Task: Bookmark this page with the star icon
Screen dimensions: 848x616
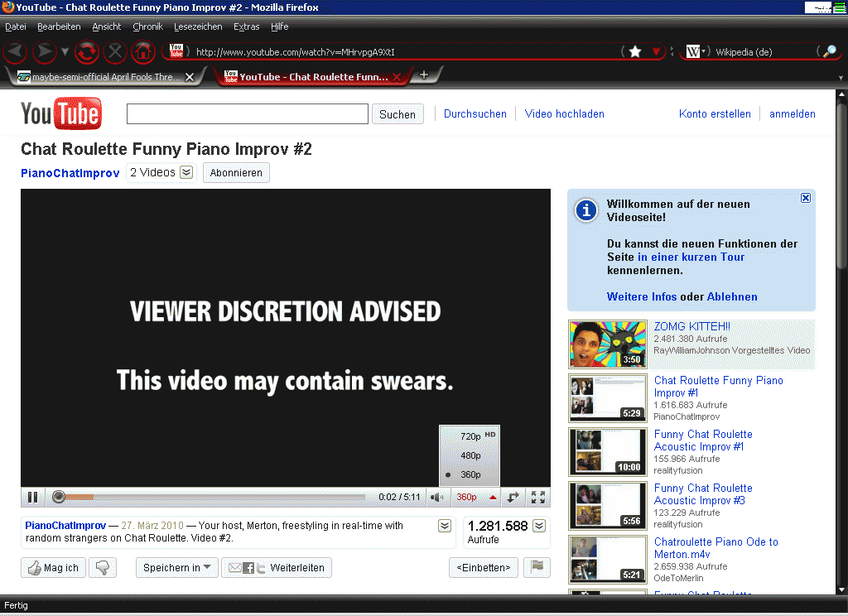Action: (x=635, y=52)
